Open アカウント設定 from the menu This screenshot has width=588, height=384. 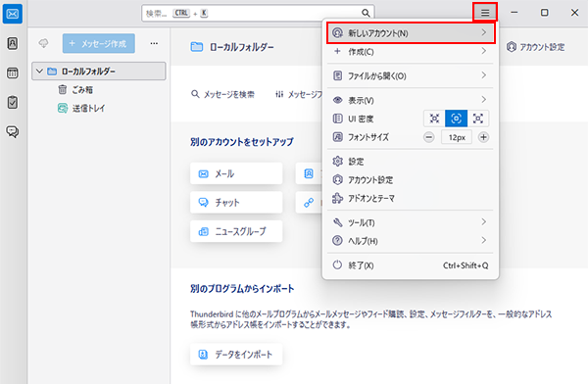411,179
